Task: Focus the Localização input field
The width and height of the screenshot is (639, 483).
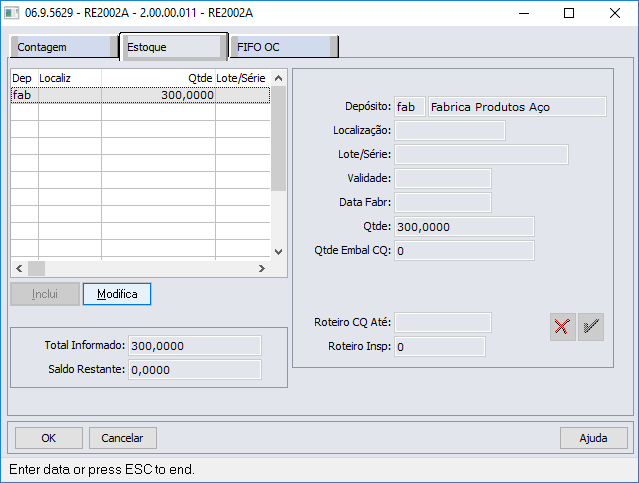Action: tap(450, 130)
